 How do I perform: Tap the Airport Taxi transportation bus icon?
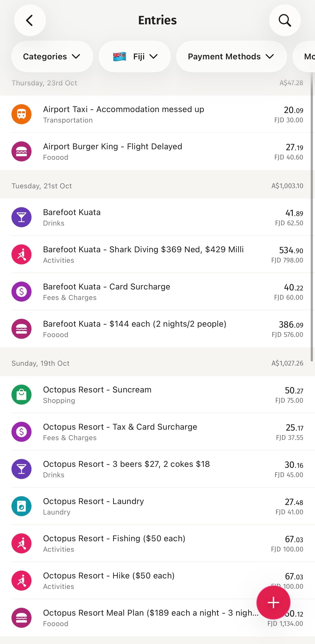pyautogui.click(x=21, y=114)
